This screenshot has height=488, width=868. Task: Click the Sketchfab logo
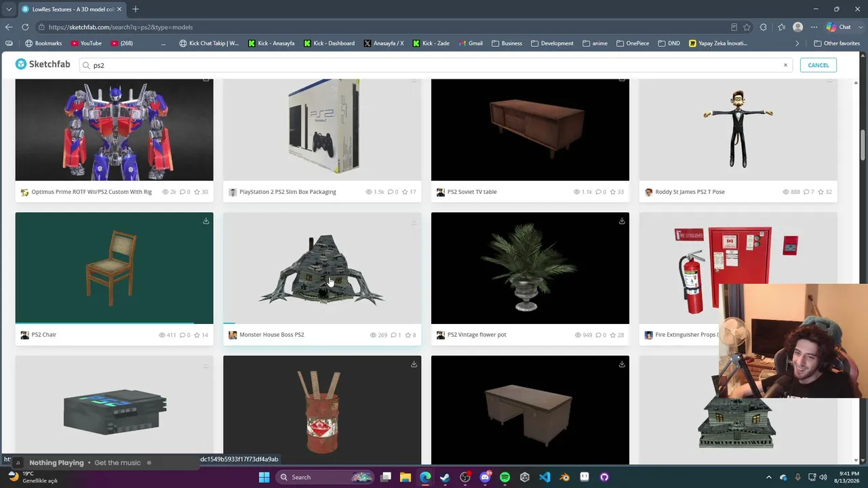point(43,64)
